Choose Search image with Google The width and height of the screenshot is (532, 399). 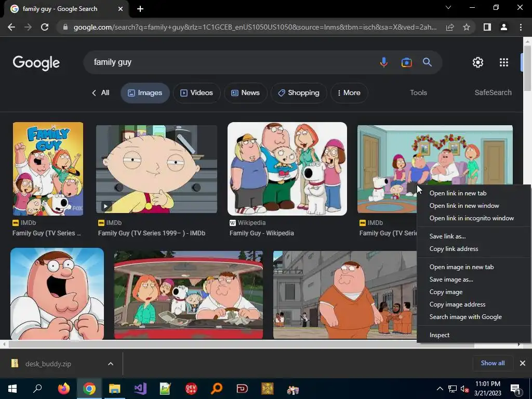tap(474, 317)
